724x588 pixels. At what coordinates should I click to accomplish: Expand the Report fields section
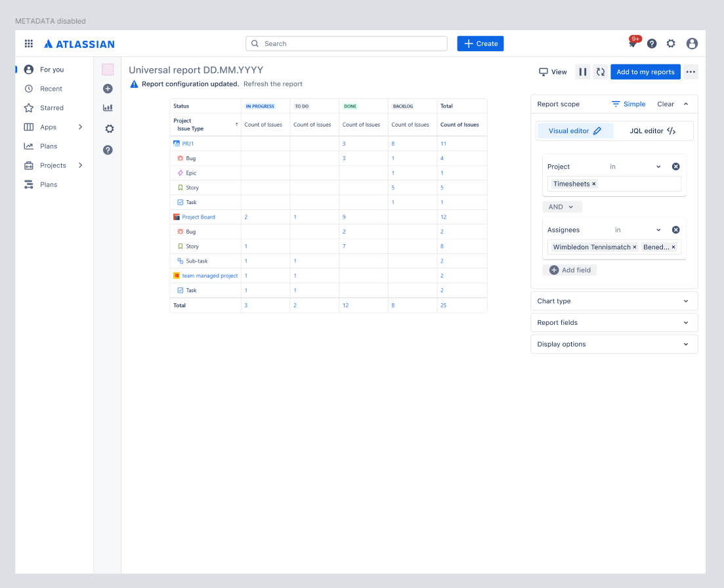click(x=614, y=322)
